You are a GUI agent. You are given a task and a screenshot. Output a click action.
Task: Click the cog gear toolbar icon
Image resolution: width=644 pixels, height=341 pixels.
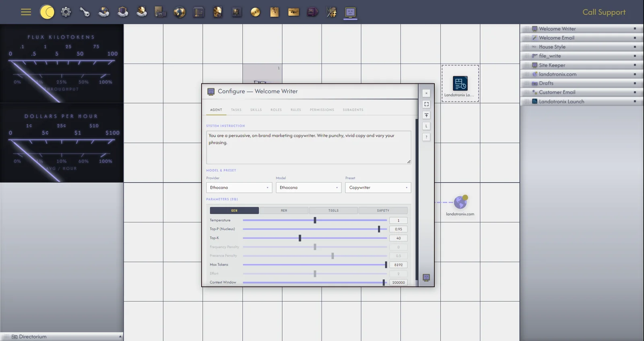(x=66, y=12)
